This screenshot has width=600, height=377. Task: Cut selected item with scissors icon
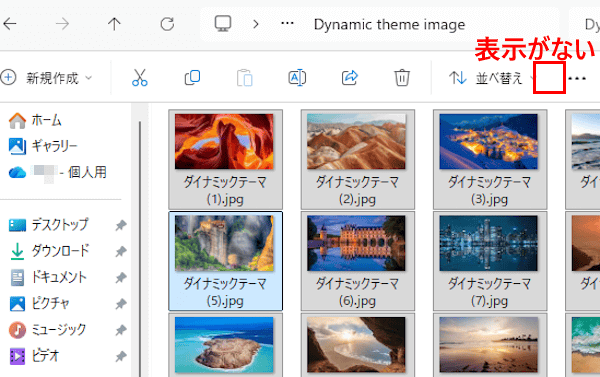140,78
